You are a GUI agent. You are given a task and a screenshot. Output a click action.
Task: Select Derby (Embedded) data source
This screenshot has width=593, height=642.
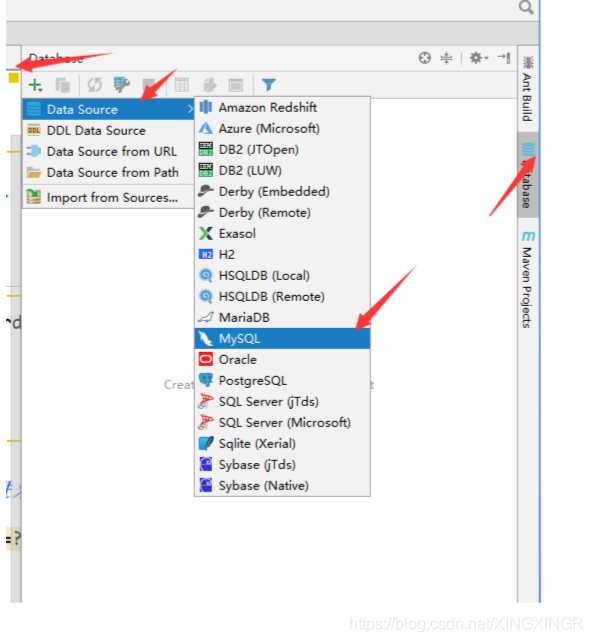click(283, 191)
